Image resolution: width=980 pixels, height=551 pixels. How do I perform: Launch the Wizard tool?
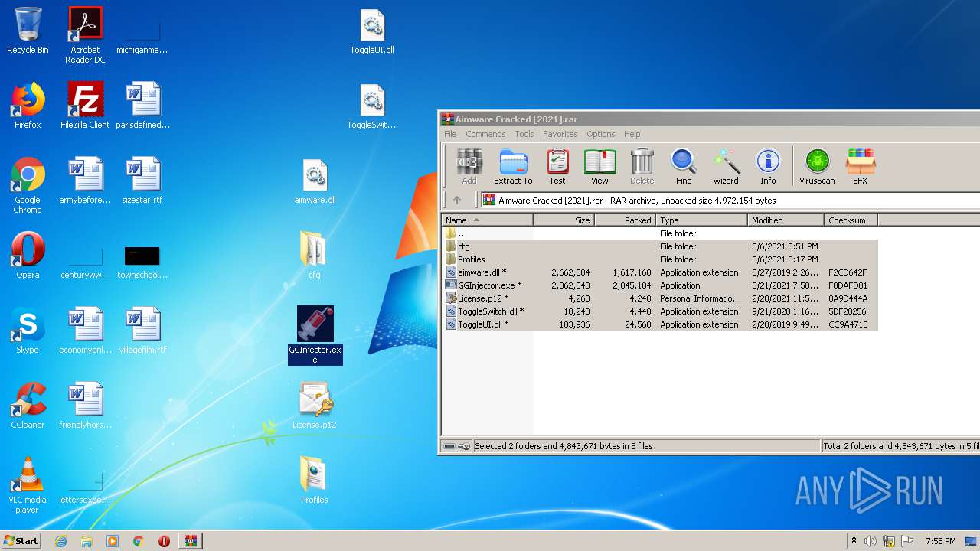726,167
